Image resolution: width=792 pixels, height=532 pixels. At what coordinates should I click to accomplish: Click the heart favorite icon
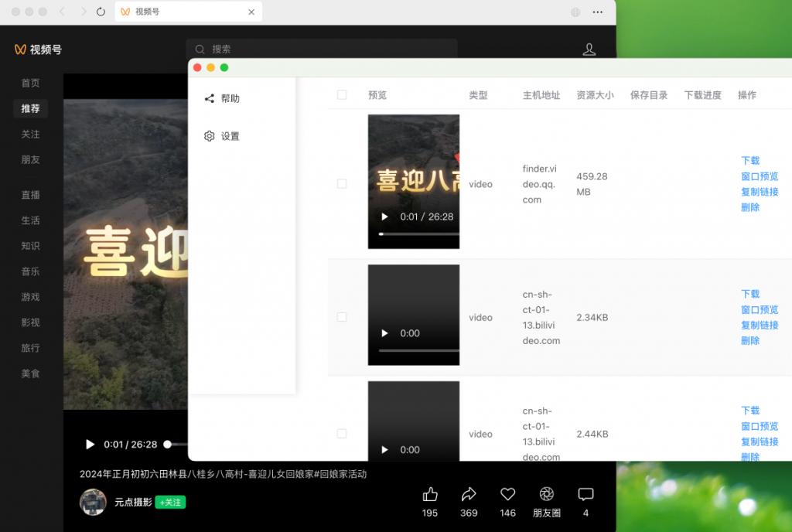point(507,494)
